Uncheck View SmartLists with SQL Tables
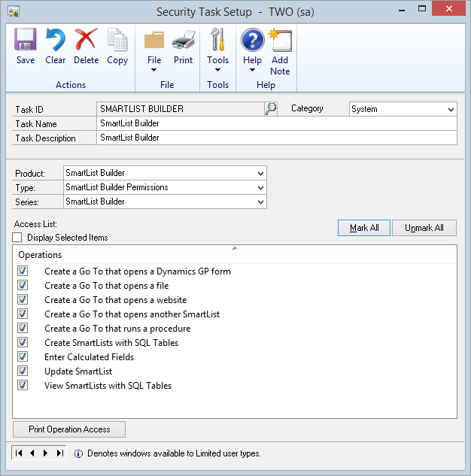 click(x=23, y=385)
